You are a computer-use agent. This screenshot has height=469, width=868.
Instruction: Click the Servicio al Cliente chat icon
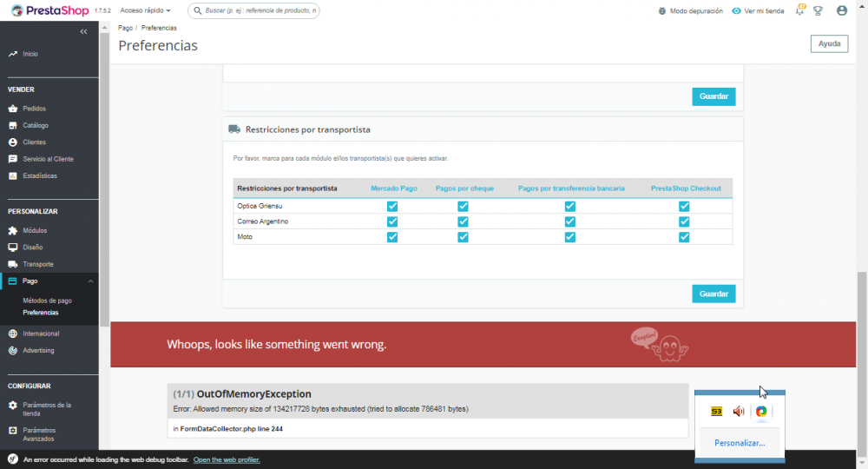click(13, 159)
